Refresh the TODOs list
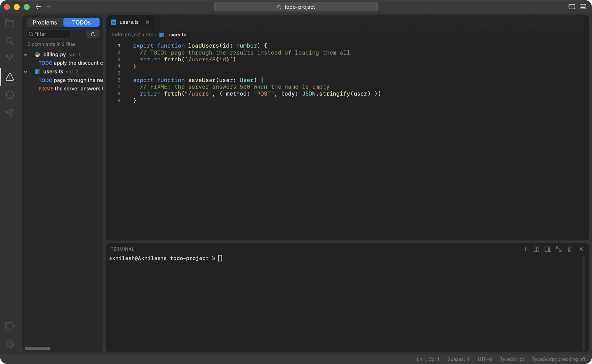592x364 pixels. (x=93, y=34)
